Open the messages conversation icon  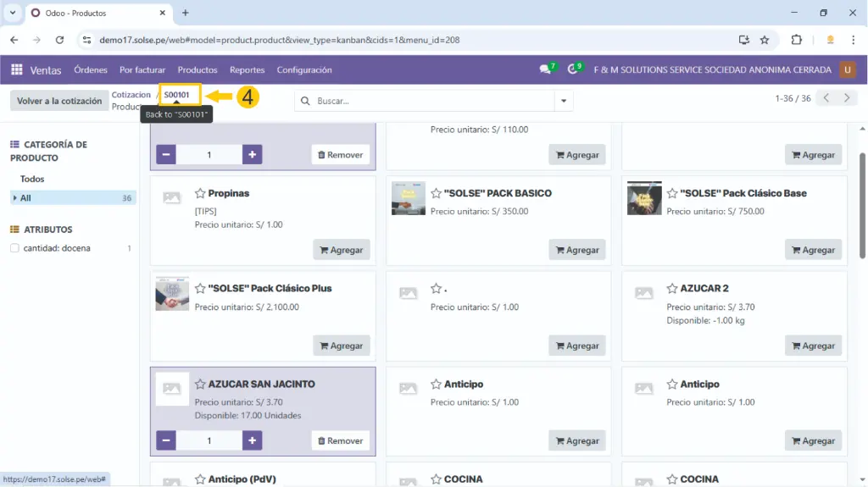point(545,69)
